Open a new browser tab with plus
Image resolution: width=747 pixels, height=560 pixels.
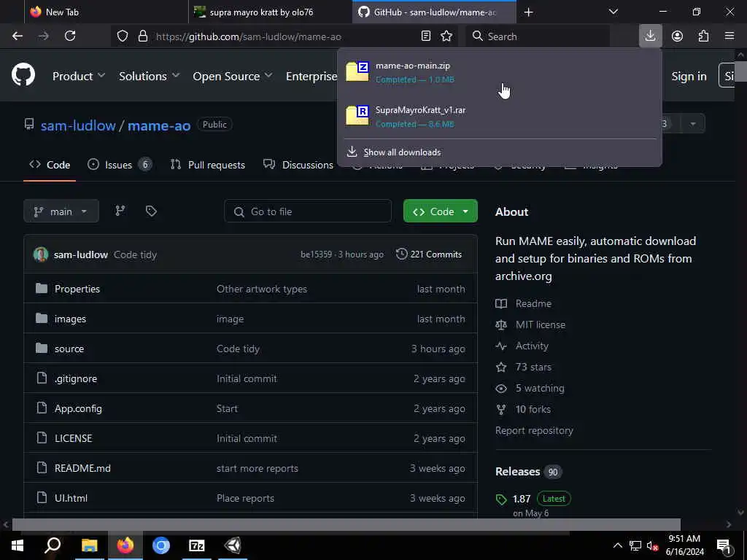[x=528, y=12]
